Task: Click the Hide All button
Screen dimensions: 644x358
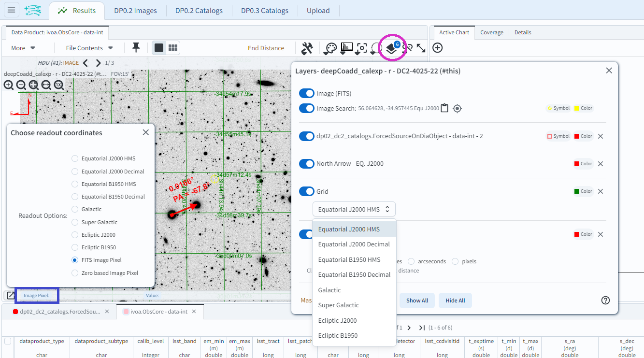Action: pyautogui.click(x=455, y=301)
